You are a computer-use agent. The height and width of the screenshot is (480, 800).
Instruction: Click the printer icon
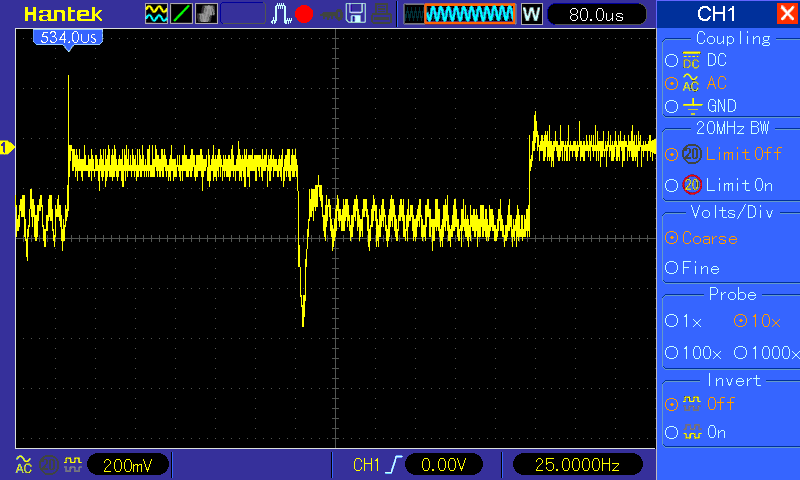tap(382, 14)
